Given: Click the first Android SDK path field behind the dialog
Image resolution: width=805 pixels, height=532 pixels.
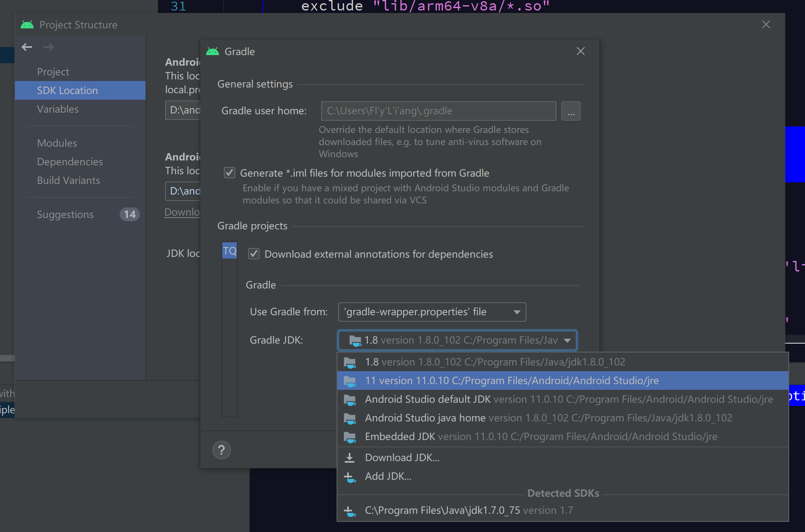Looking at the screenshot, I should [x=182, y=110].
